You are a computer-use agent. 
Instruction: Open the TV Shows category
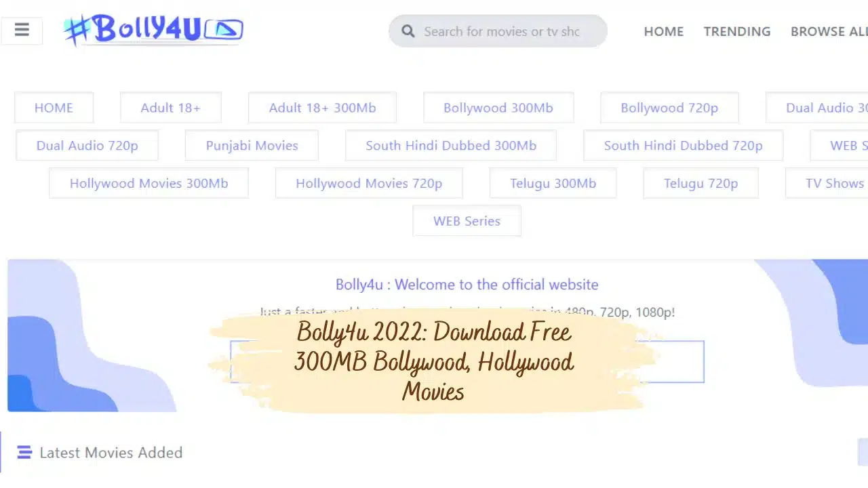[x=827, y=183]
